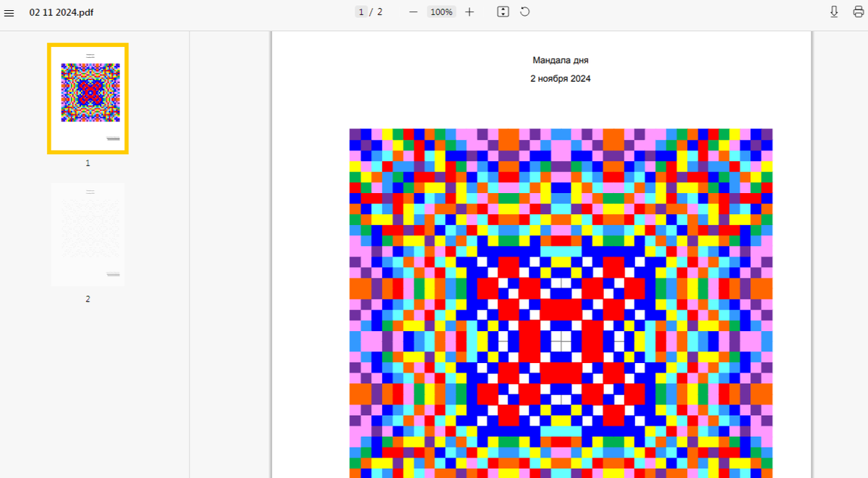
Task: Click the date 2 ноября 2024
Action: point(561,78)
